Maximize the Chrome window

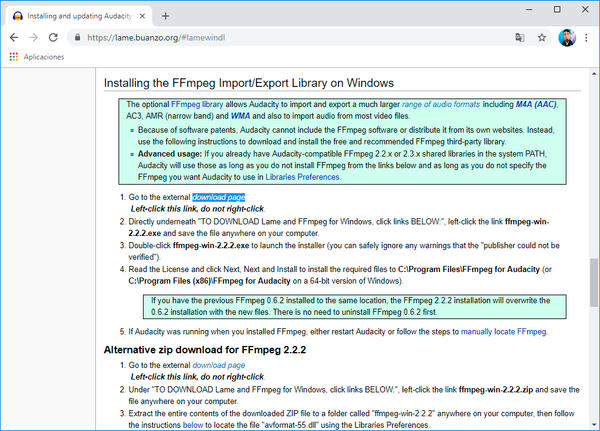557,9
